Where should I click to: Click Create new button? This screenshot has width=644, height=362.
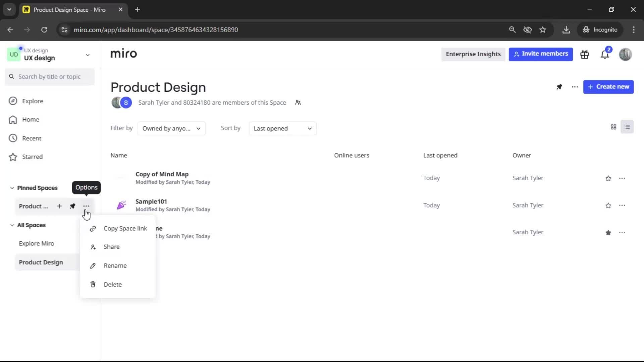[608, 87]
